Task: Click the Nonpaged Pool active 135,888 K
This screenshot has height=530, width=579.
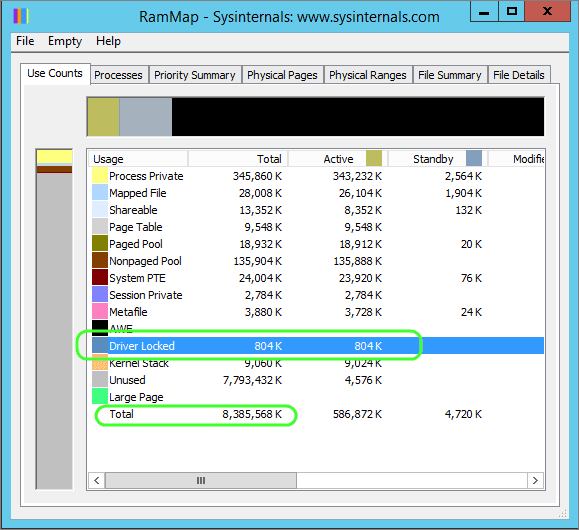Action: pos(357,261)
